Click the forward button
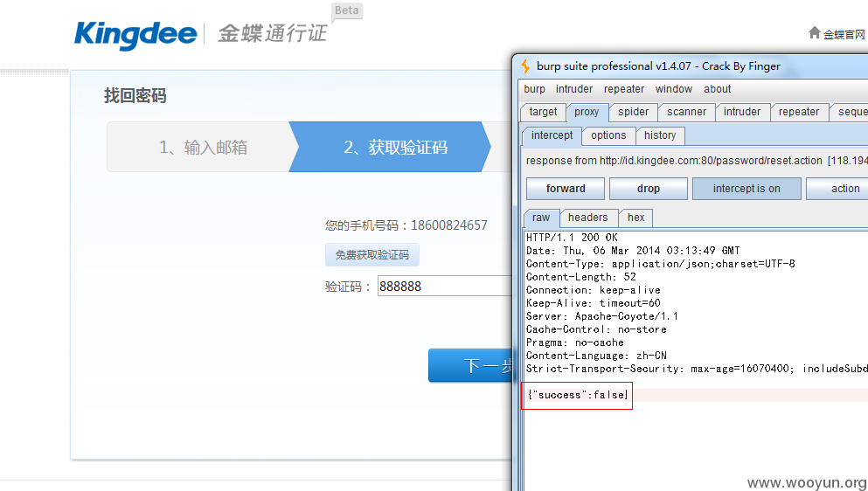 pyautogui.click(x=566, y=189)
